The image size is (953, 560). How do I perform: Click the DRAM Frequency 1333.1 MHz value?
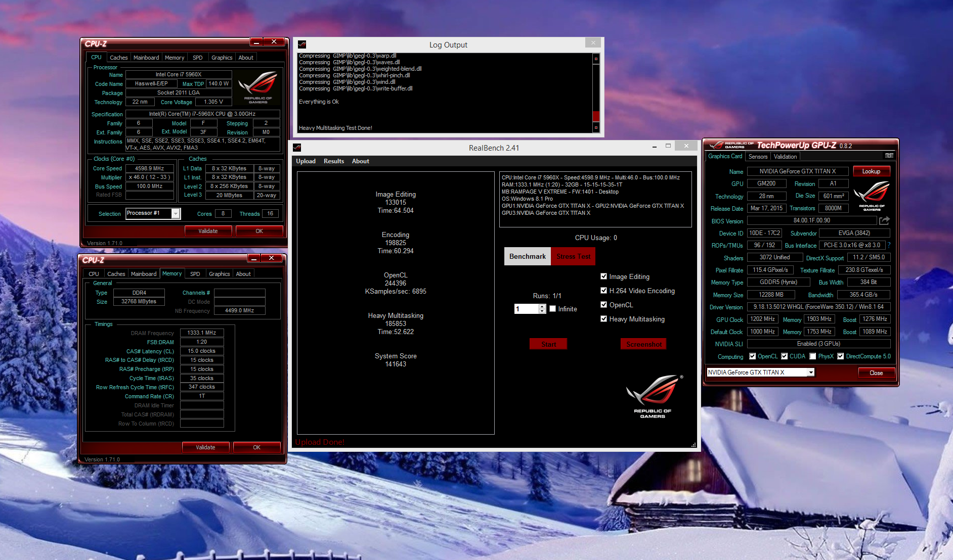click(x=202, y=333)
